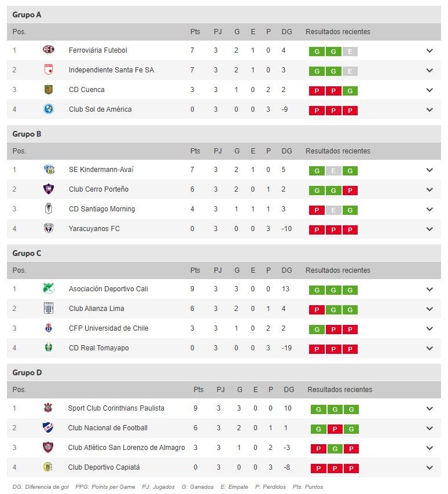The image size is (448, 494).
Task: Click the DG column header in Grupo C
Action: 287,270
